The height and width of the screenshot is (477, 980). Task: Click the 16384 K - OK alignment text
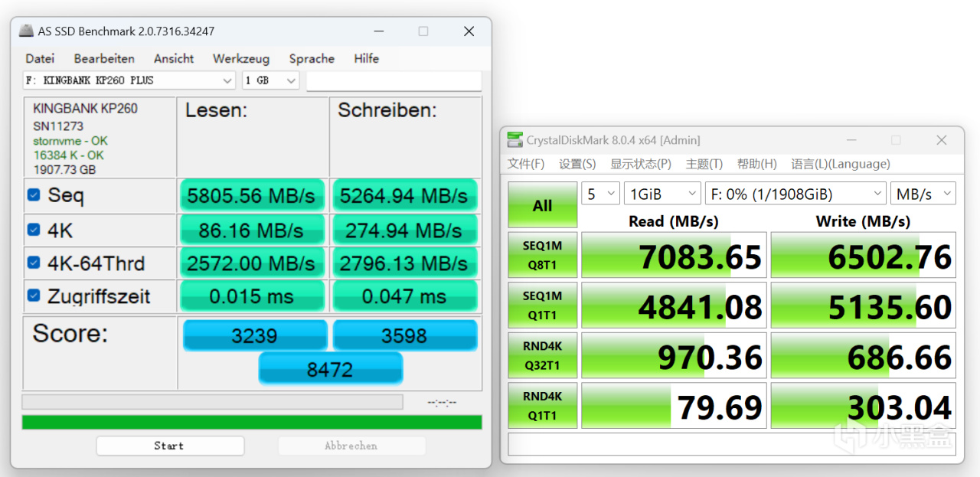(68, 155)
